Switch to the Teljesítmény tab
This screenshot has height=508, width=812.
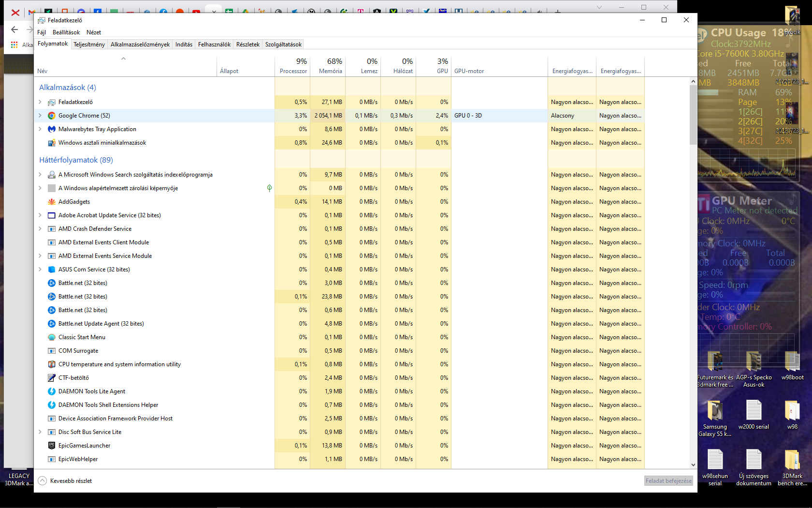coord(89,45)
